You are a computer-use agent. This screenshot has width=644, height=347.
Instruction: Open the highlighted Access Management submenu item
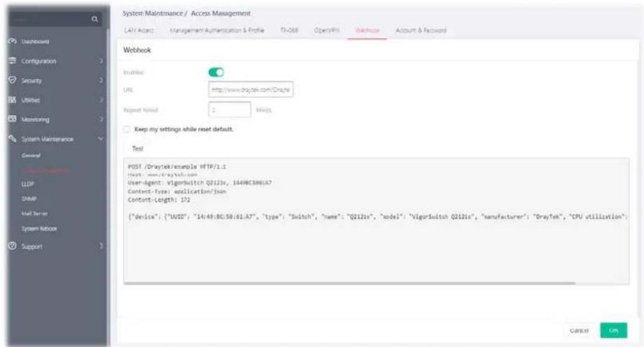click(45, 170)
